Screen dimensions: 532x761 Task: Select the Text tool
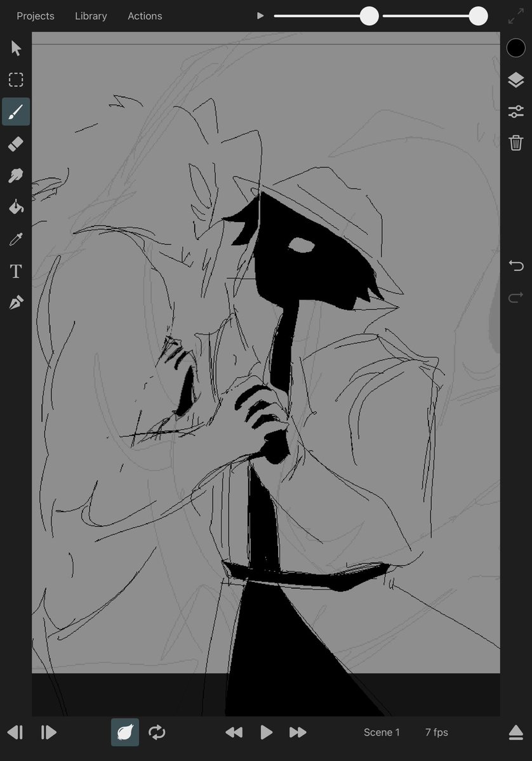[16, 271]
